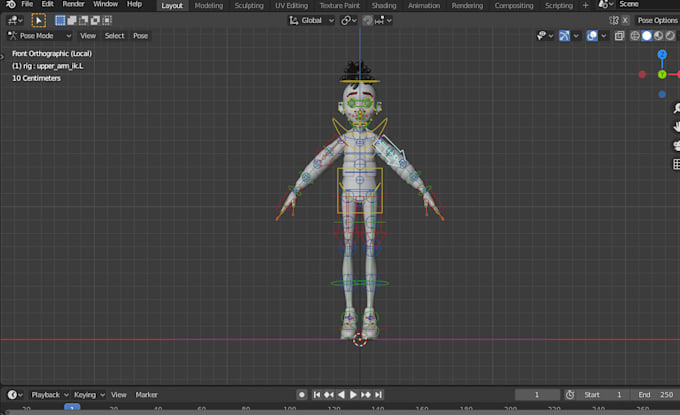Image resolution: width=680 pixels, height=415 pixels.
Task: Open the File menu
Action: [27, 4]
